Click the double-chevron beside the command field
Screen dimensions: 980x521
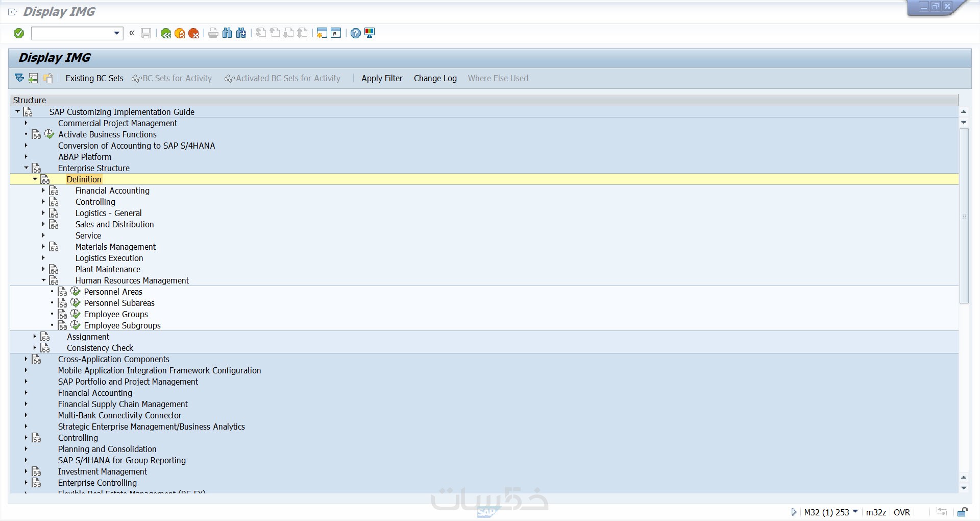pyautogui.click(x=132, y=33)
